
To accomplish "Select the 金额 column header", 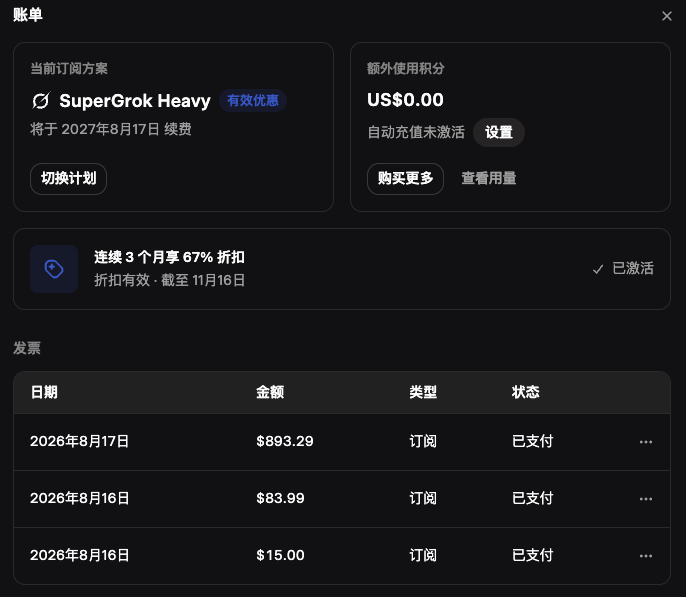I will pos(270,392).
